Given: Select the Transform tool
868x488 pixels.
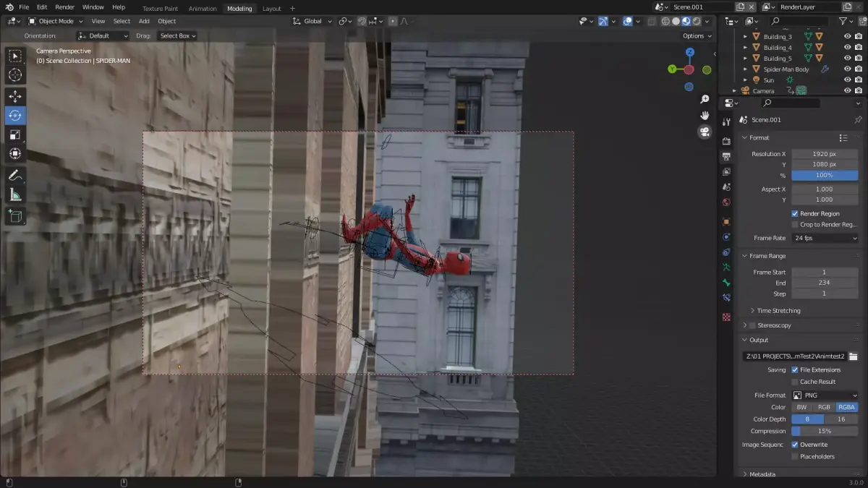Looking at the screenshot, I should pyautogui.click(x=15, y=153).
